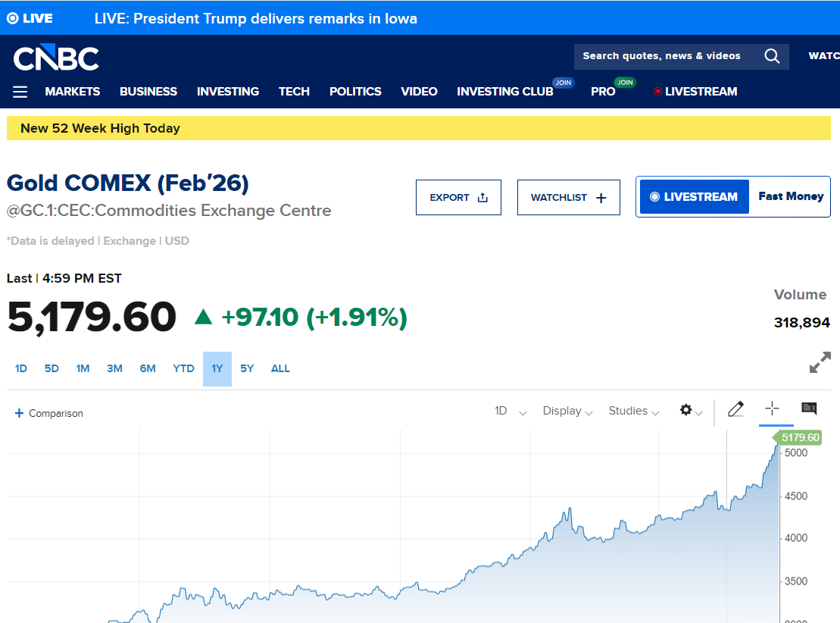Click the JOIN badge on Investing Club
840x623 pixels.
click(563, 83)
